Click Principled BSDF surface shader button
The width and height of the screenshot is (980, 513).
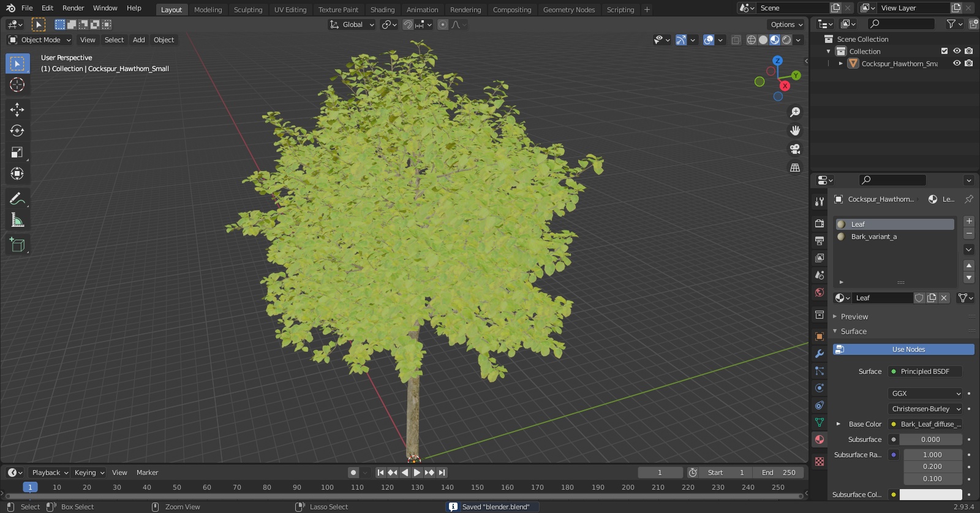click(x=925, y=371)
